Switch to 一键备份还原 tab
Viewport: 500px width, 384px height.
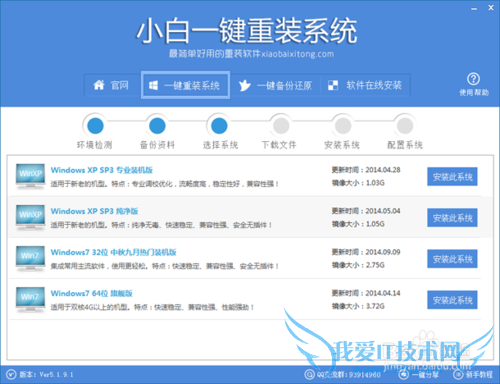click(x=275, y=86)
